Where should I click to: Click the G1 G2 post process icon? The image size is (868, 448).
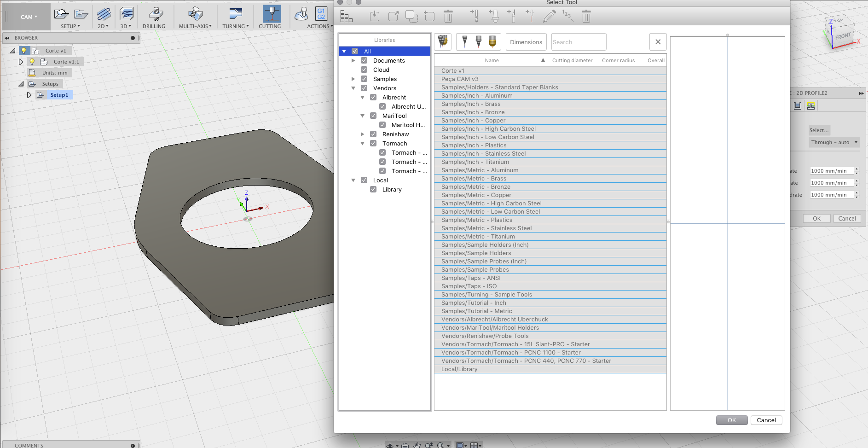click(321, 14)
